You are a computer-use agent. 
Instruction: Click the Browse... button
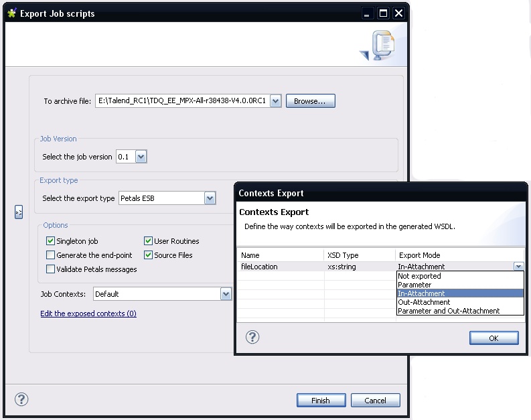coord(310,101)
